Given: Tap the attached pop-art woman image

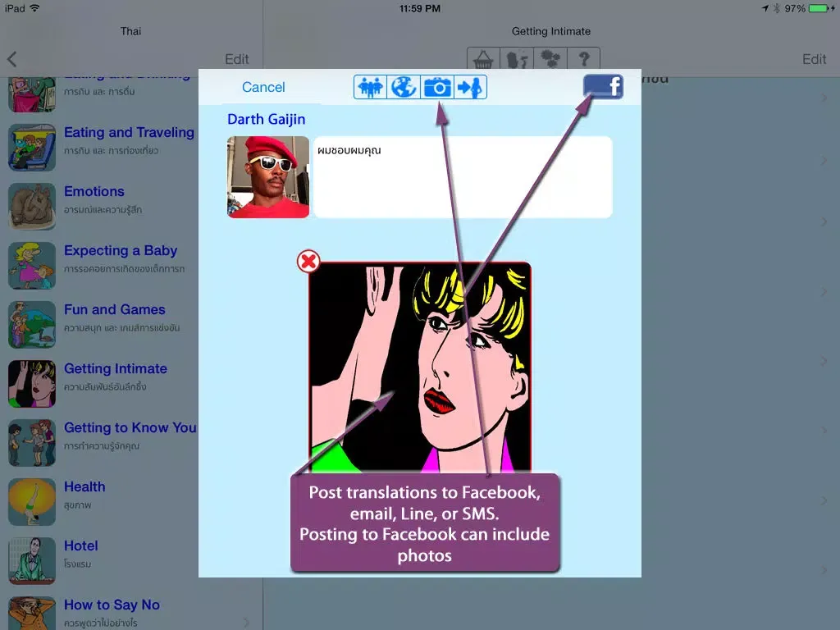Looking at the screenshot, I should 420,367.
